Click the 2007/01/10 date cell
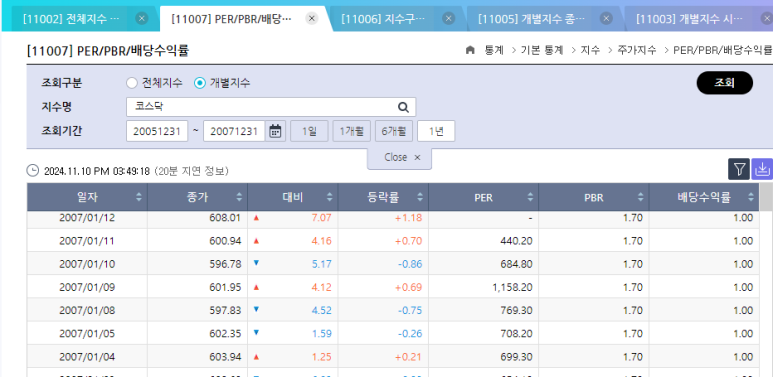 coord(87,264)
